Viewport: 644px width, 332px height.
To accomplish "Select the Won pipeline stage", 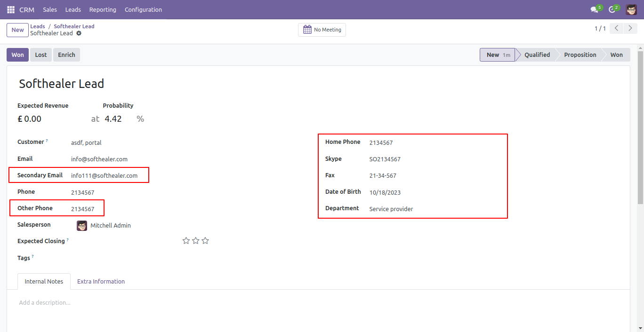I will (617, 55).
